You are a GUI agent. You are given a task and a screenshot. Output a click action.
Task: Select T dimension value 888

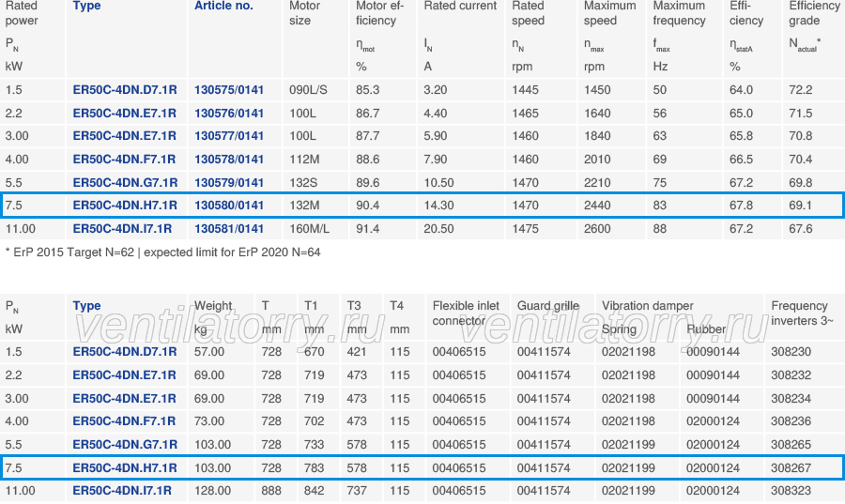[x=271, y=491]
